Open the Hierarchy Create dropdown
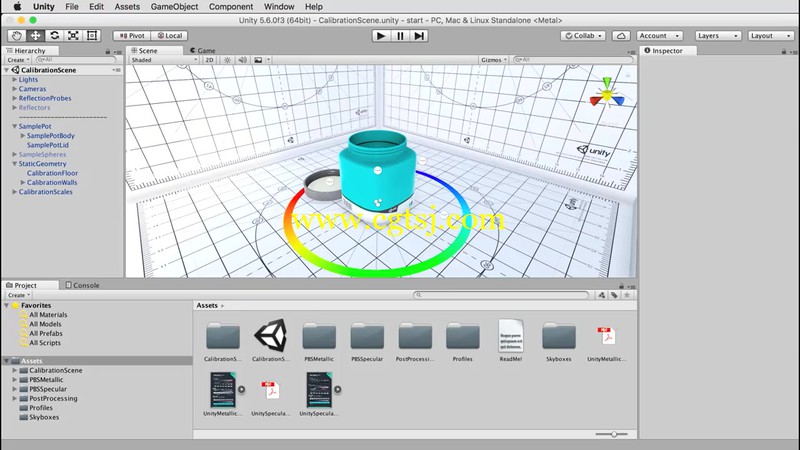800x450 pixels. [x=18, y=60]
